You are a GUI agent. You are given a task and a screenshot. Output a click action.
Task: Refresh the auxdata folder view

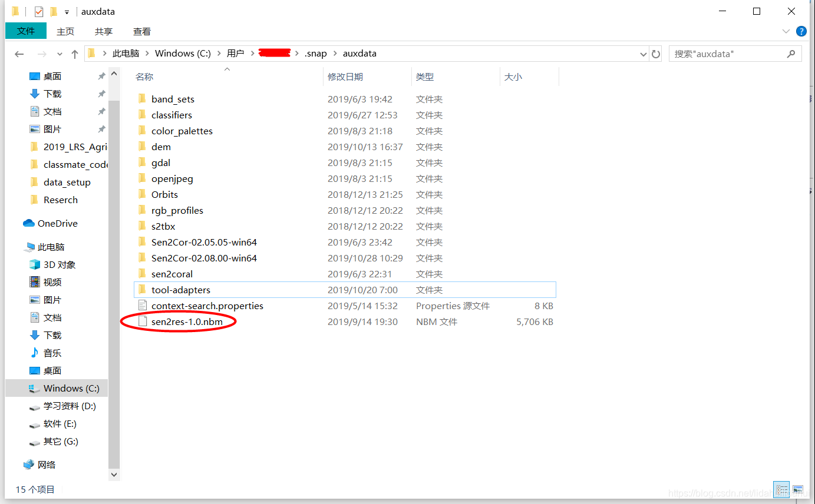click(656, 54)
